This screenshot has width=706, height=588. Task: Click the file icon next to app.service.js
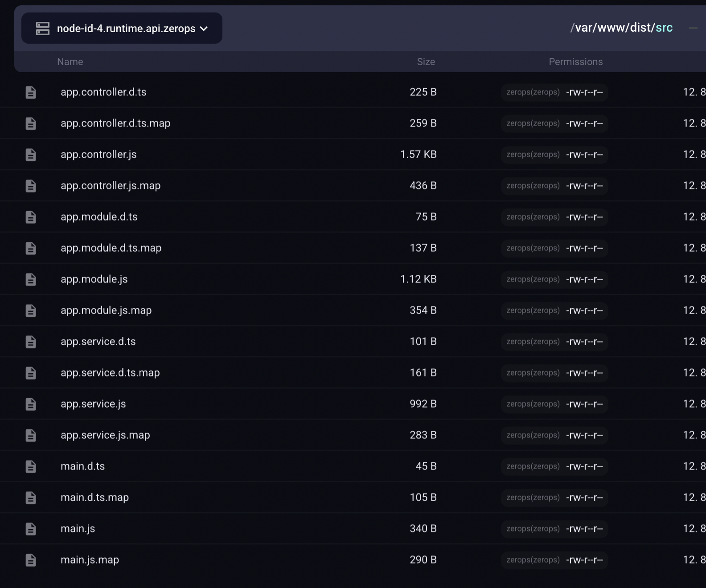(x=31, y=404)
